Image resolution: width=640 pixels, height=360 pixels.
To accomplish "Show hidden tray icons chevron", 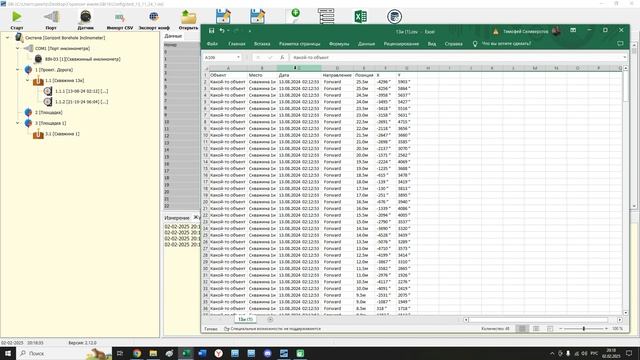I will [552, 353].
